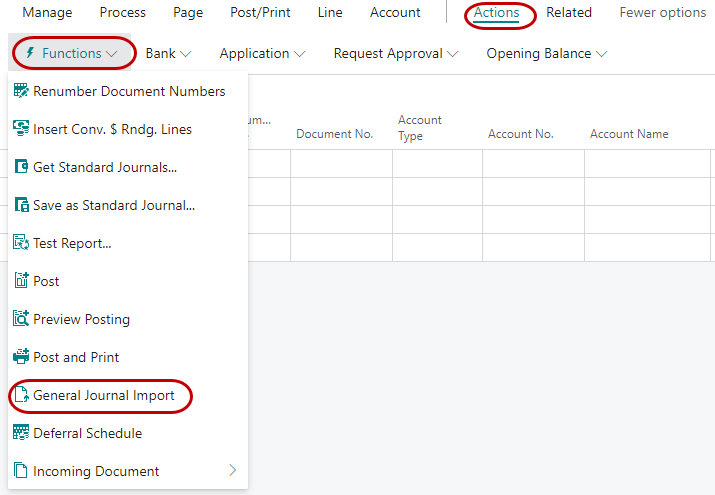The image size is (715, 495).
Task: Choose General Journal Import from menu
Action: pyautogui.click(x=103, y=395)
